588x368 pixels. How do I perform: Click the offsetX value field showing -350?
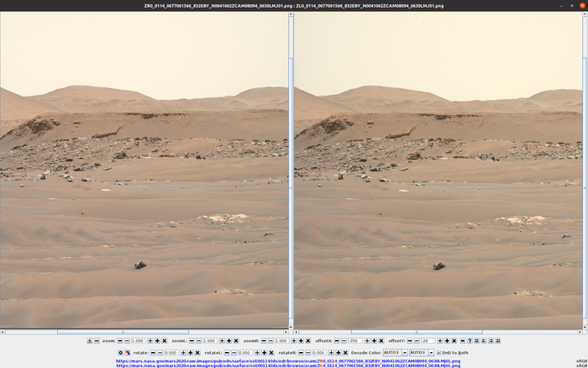tap(356, 341)
